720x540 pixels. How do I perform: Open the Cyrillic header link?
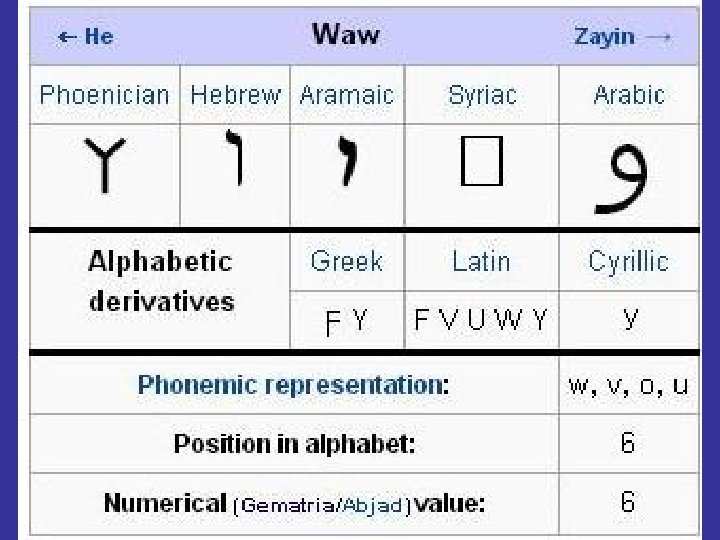pos(628,262)
